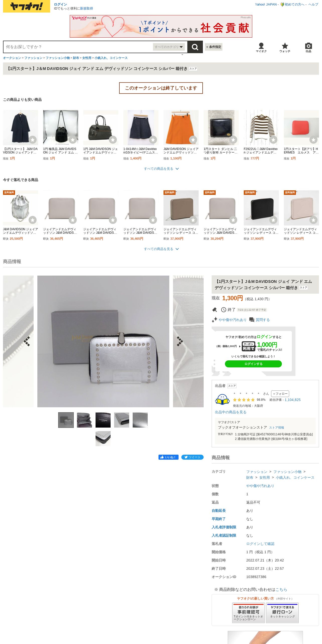
Task: Open ファッション小物 in the breadcrumb
Action: pos(58,58)
